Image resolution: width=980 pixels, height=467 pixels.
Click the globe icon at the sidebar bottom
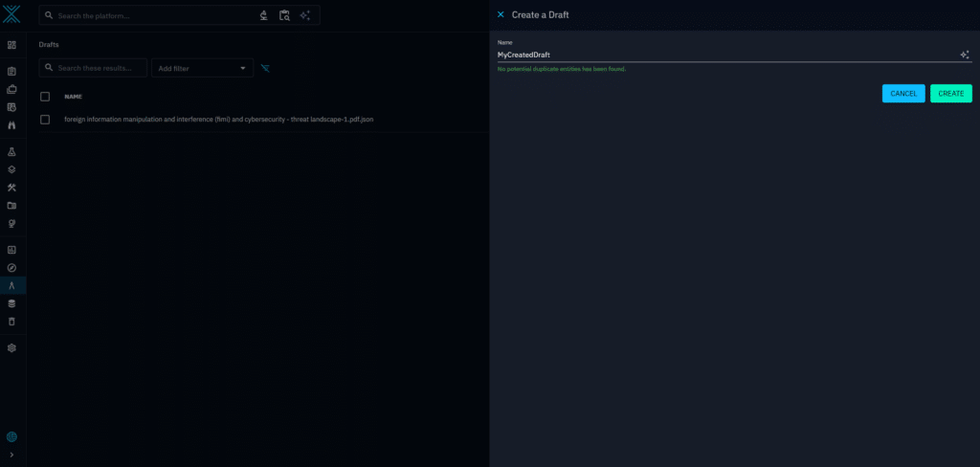tap(12, 436)
